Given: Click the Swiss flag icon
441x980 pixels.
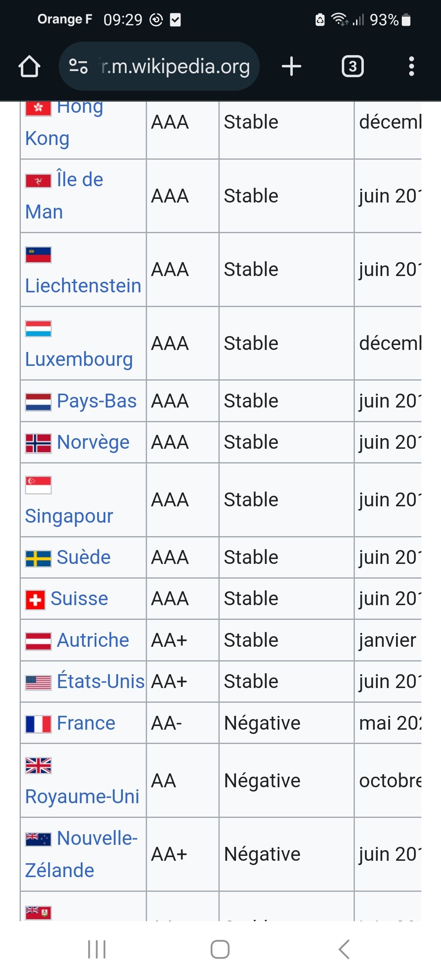Looking at the screenshot, I should (35, 600).
